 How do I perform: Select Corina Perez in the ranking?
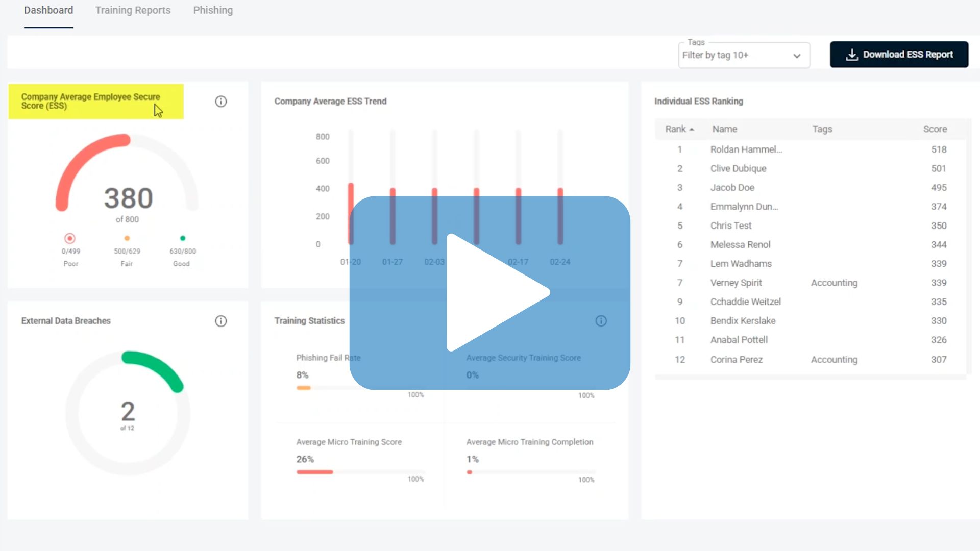tap(736, 360)
